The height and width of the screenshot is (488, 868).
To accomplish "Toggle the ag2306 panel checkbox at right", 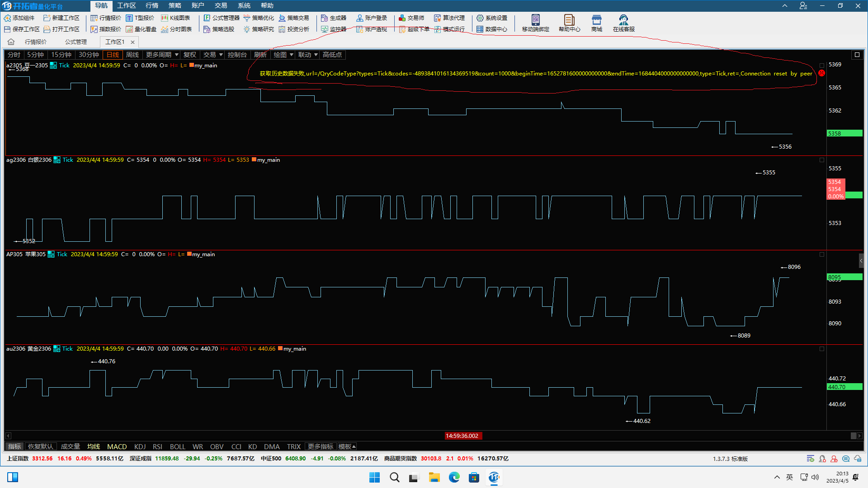I will 822,160.
